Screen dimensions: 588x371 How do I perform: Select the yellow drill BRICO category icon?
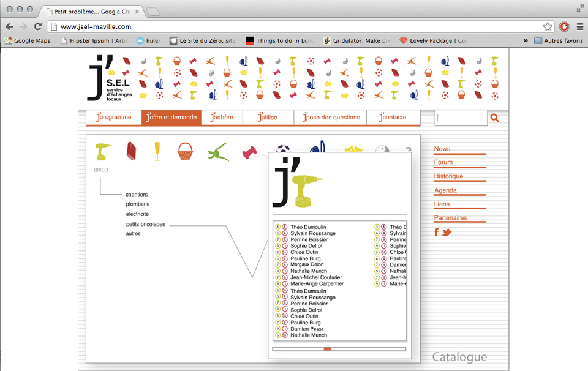point(103,151)
